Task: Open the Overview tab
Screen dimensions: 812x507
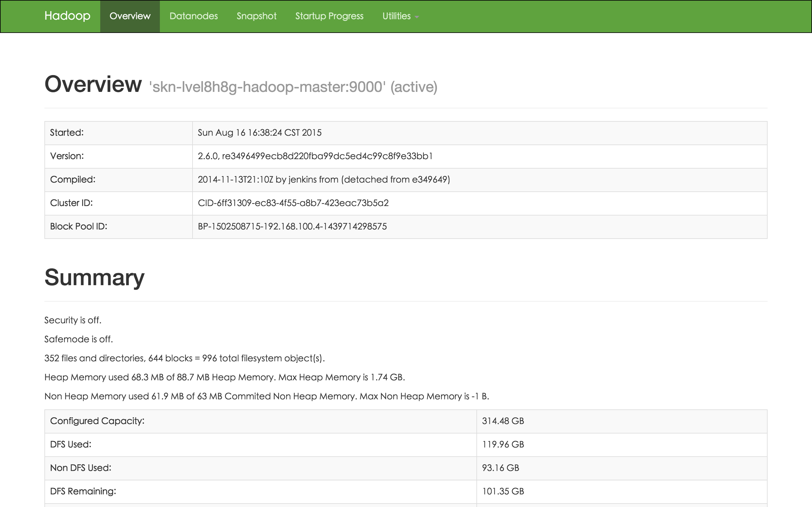Action: point(130,16)
